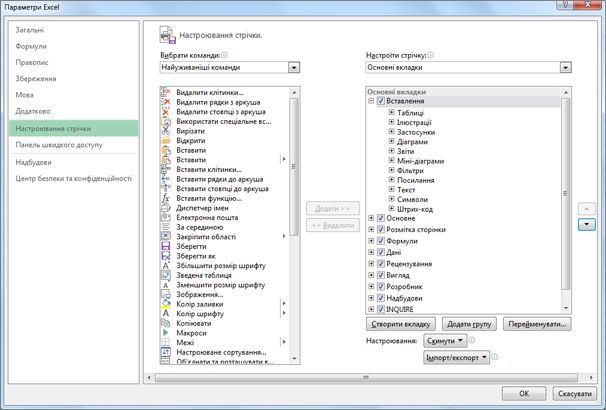This screenshot has height=410, width=606.
Task: Click the info icon next to Вибрати команди
Action: pos(224,55)
